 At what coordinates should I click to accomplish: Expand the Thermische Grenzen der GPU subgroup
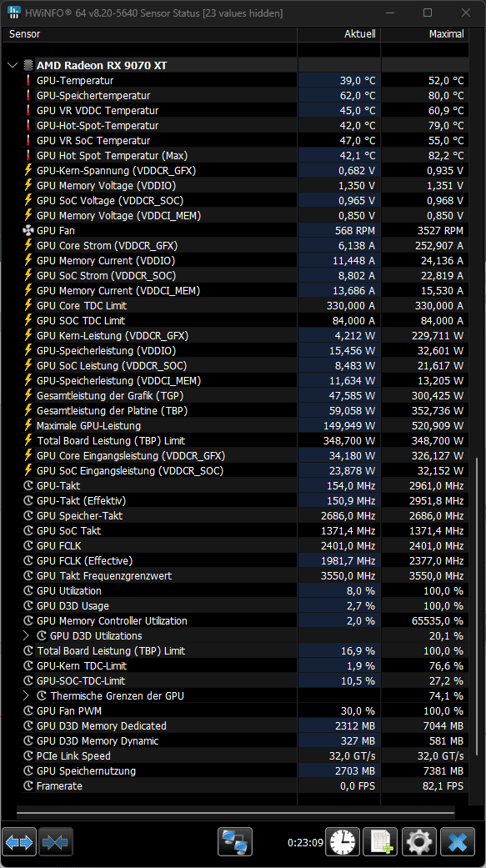click(x=26, y=695)
